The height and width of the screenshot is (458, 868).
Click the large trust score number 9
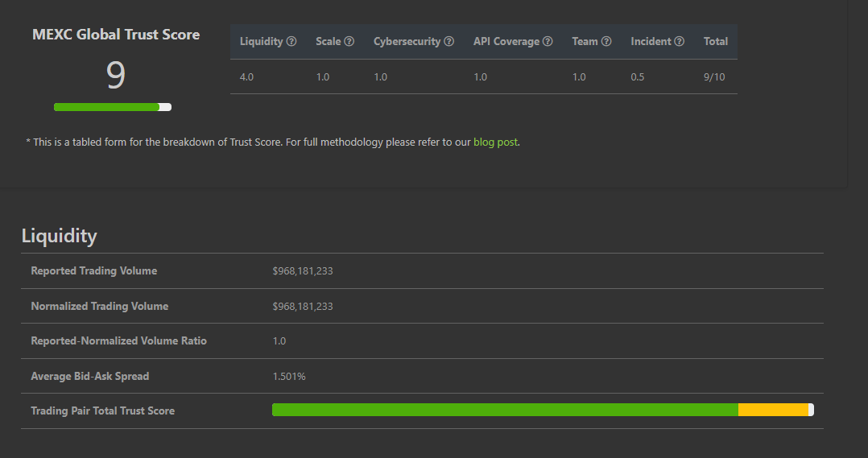pos(116,75)
